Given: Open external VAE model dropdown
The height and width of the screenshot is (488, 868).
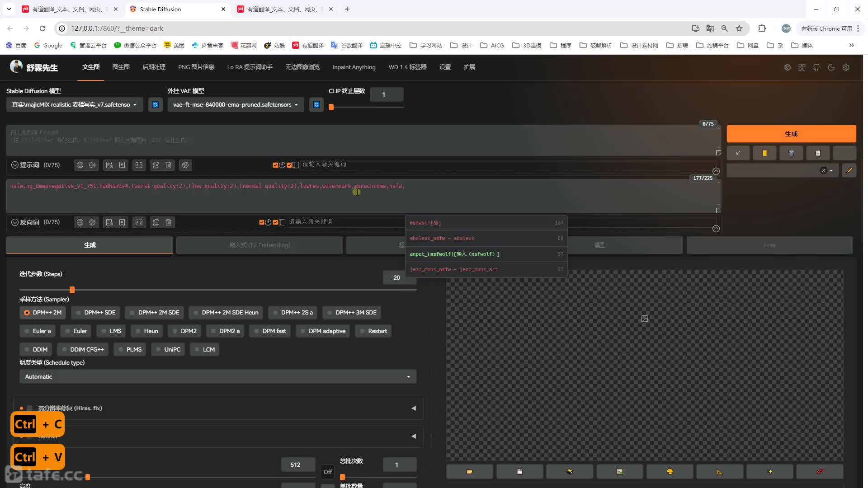Looking at the screenshot, I should [236, 105].
